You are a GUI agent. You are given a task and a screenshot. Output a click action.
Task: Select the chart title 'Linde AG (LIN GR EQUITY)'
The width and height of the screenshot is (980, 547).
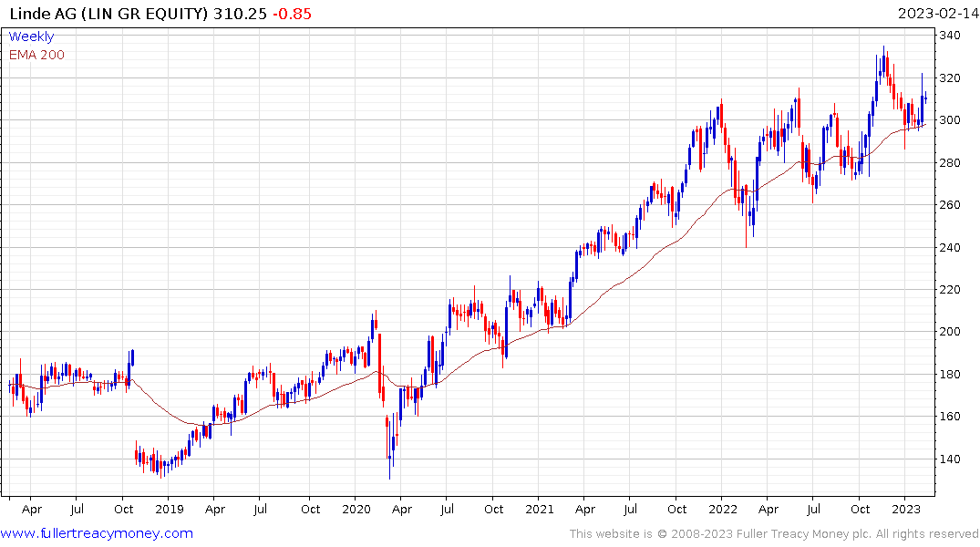click(108, 14)
